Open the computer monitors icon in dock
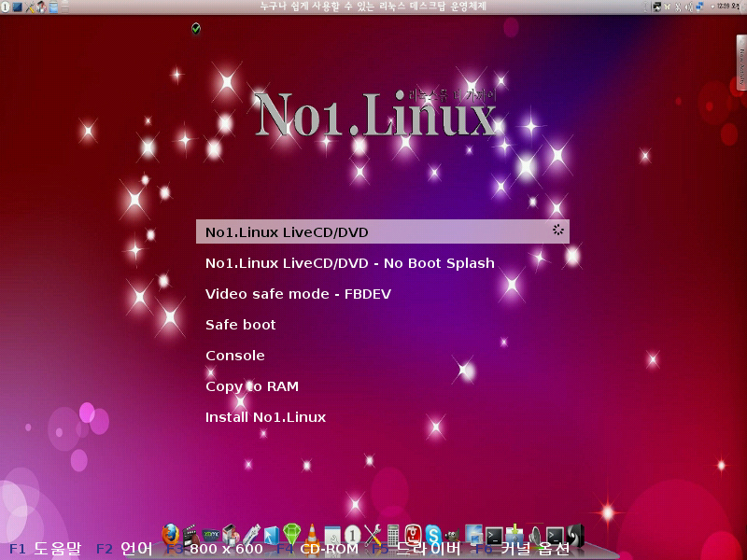The width and height of the screenshot is (747, 560). click(473, 534)
